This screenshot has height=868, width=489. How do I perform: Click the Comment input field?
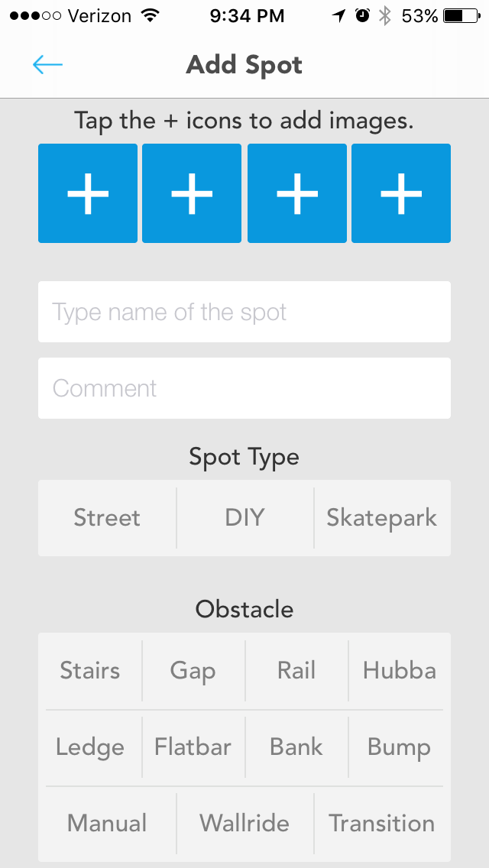(x=244, y=388)
